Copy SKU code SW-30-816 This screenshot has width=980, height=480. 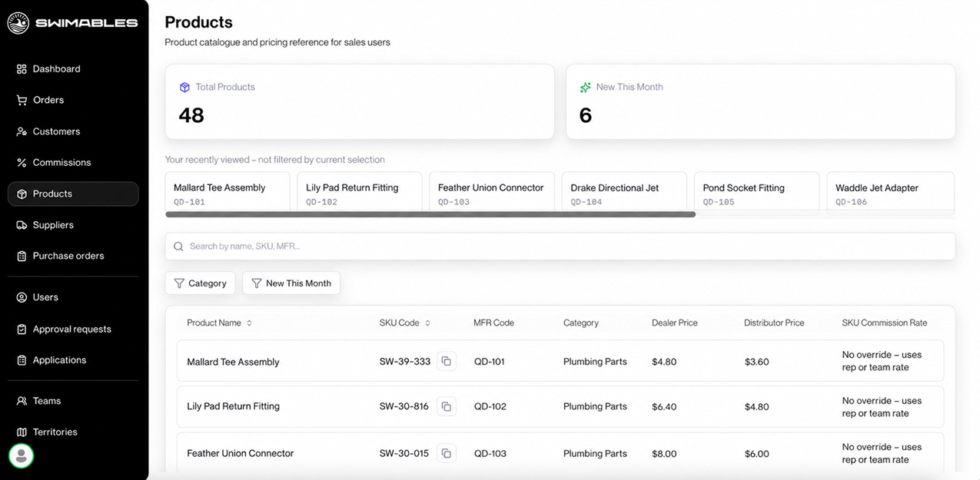pyautogui.click(x=446, y=406)
